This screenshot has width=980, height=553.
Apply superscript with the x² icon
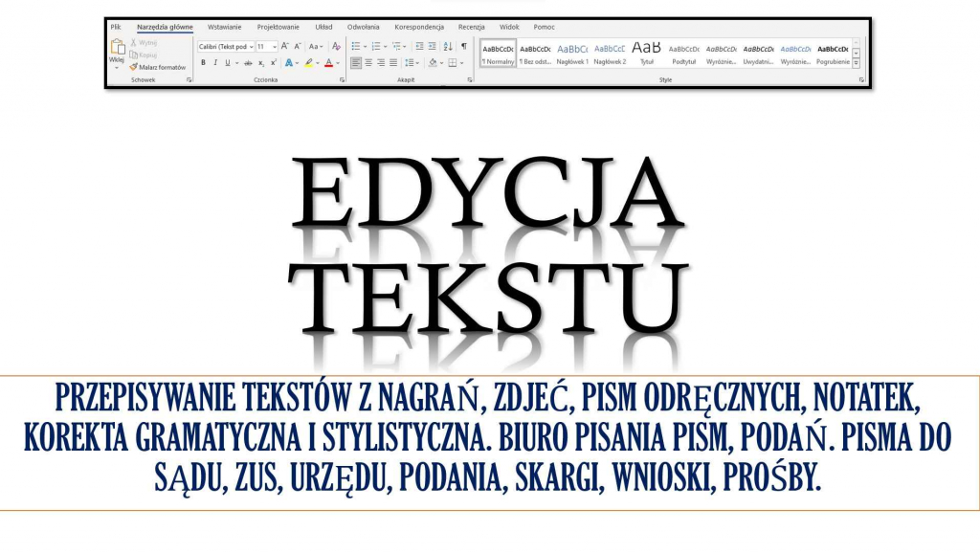(272, 62)
